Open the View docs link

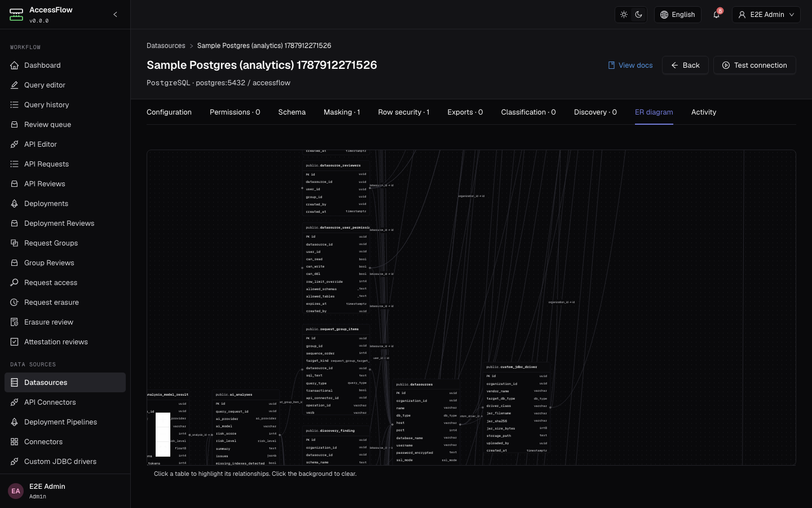[630, 65]
